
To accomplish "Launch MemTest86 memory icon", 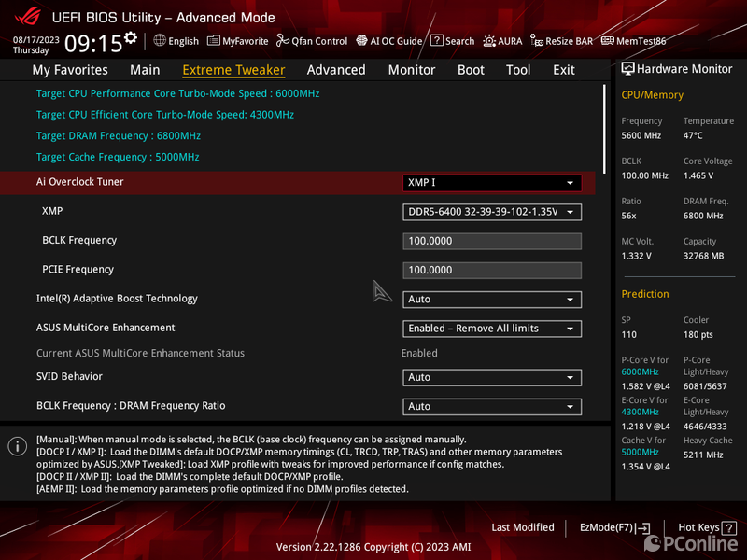I will (x=608, y=41).
